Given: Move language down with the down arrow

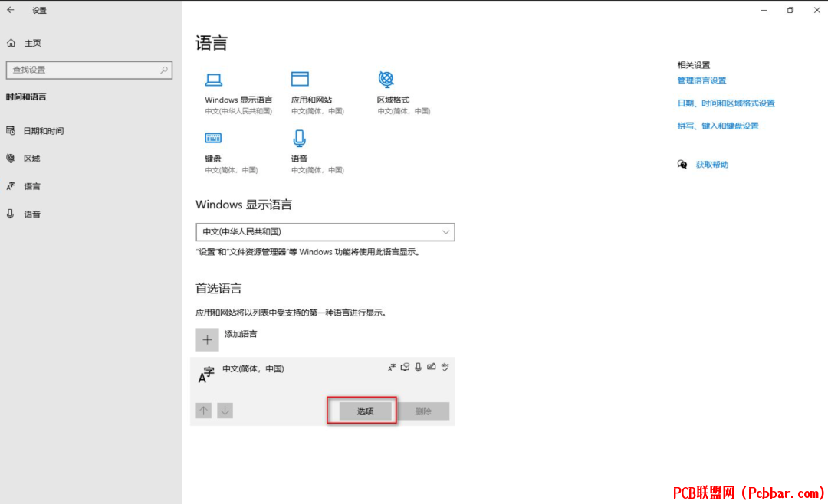Looking at the screenshot, I should tap(225, 411).
